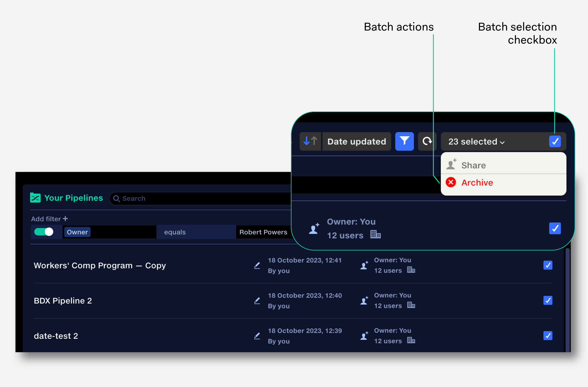This screenshot has height=387, width=588.
Task: Click the red Archive X icon
Action: coord(451,182)
